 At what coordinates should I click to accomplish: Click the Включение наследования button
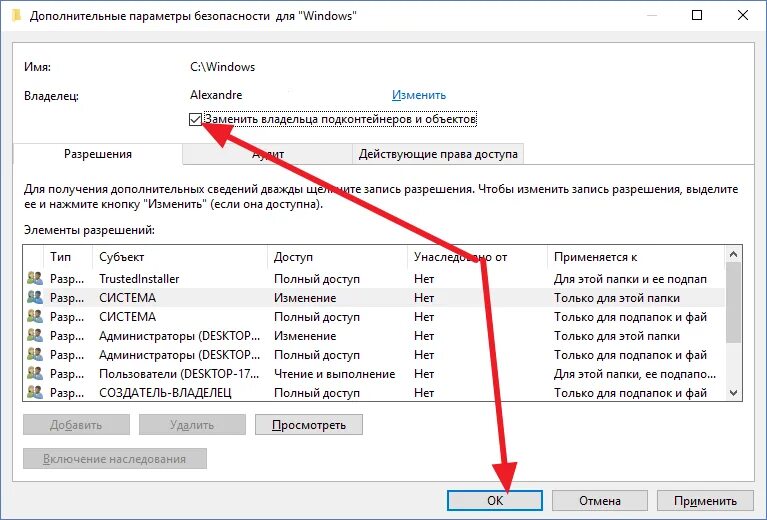pyautogui.click(x=115, y=459)
